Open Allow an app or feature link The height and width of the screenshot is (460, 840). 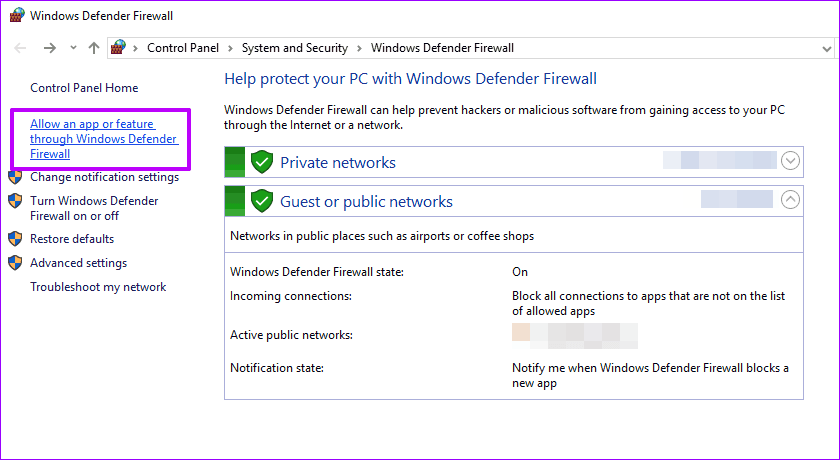103,139
